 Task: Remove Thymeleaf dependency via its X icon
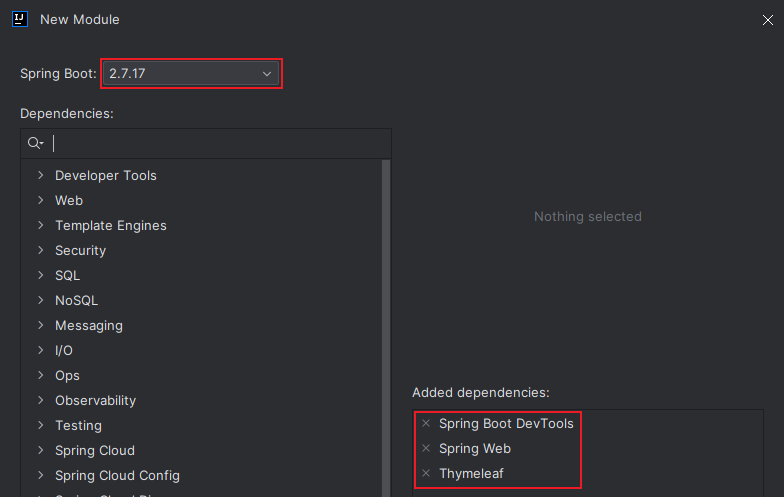[x=426, y=473]
